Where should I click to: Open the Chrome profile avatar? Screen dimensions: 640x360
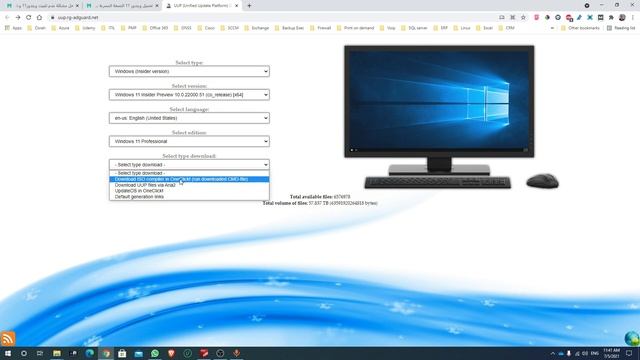pos(622,18)
